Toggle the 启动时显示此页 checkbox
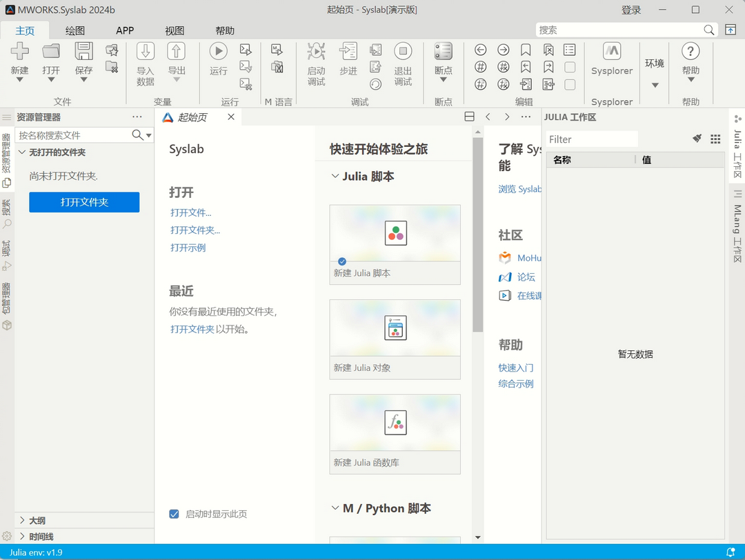The height and width of the screenshot is (560, 745). [x=175, y=514]
